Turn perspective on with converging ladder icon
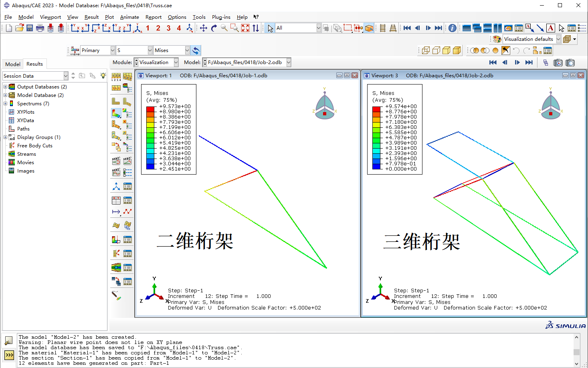Screen dimensions: 588x368 pyautogui.click(x=393, y=28)
